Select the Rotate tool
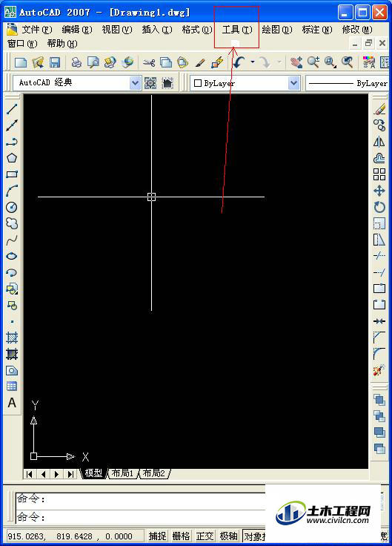The height and width of the screenshot is (546, 392). point(379,207)
